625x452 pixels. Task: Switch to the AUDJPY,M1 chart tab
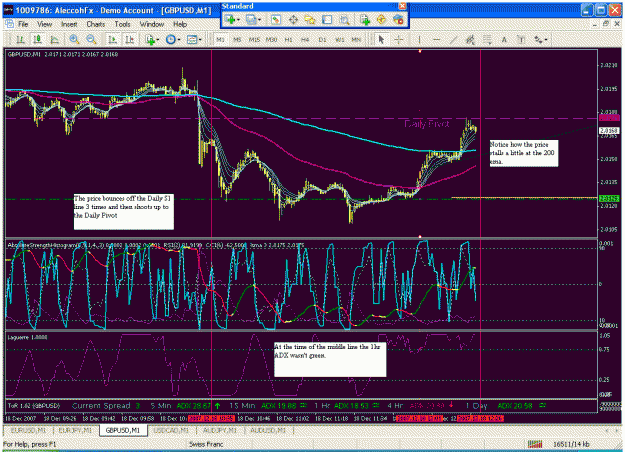pyautogui.click(x=220, y=430)
